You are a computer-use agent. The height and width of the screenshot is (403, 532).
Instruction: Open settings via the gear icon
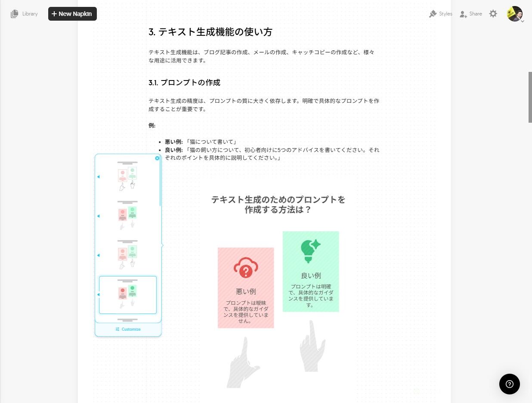pos(493,14)
